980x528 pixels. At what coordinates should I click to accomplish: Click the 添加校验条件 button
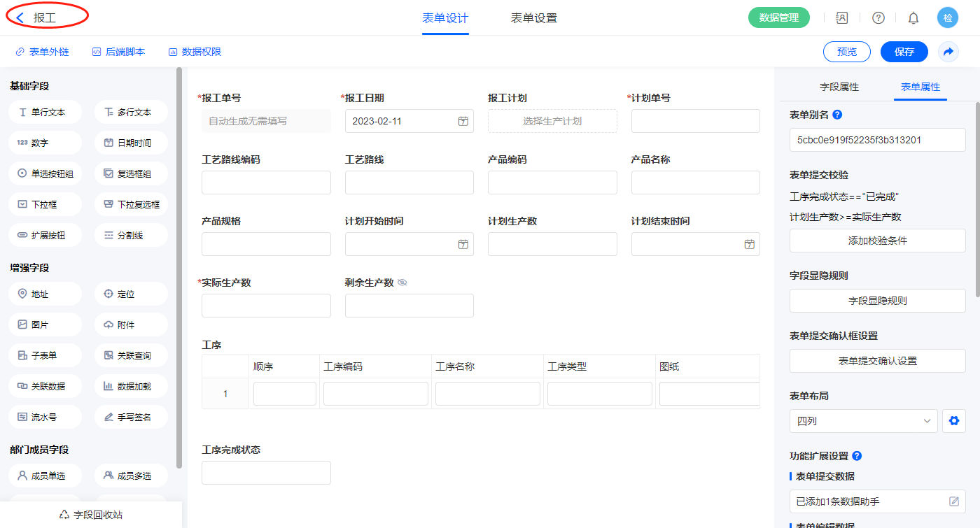pos(877,241)
